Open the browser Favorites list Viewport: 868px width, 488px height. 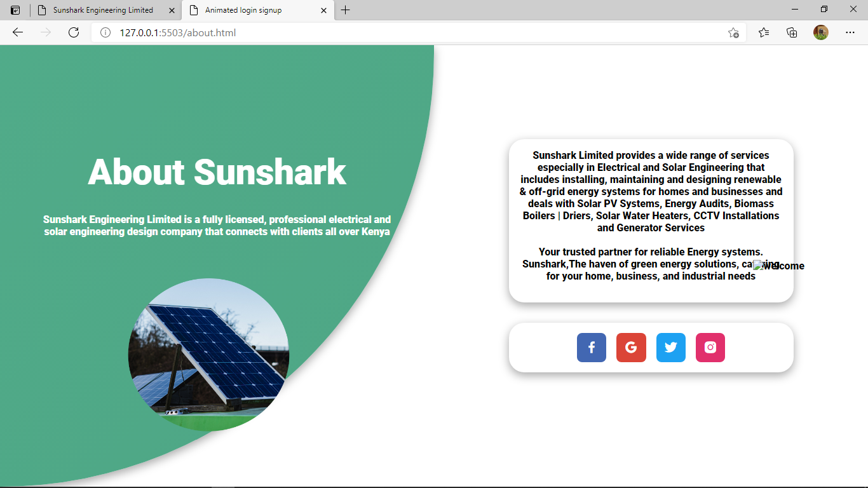coord(764,32)
